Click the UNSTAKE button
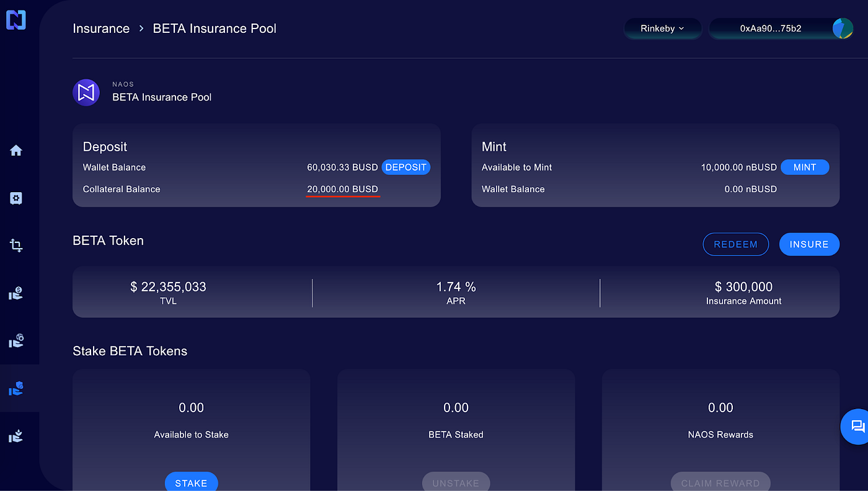 tap(456, 482)
